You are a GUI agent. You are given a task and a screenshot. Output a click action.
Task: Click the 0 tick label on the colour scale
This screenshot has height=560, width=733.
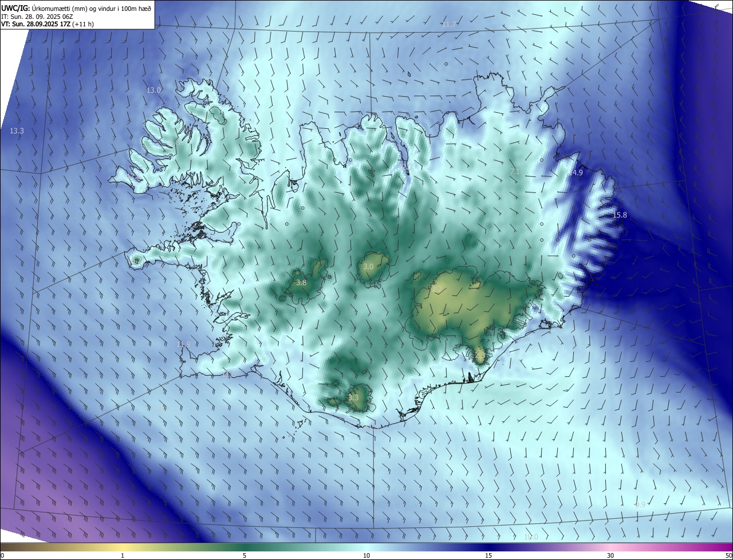[x=2, y=555]
